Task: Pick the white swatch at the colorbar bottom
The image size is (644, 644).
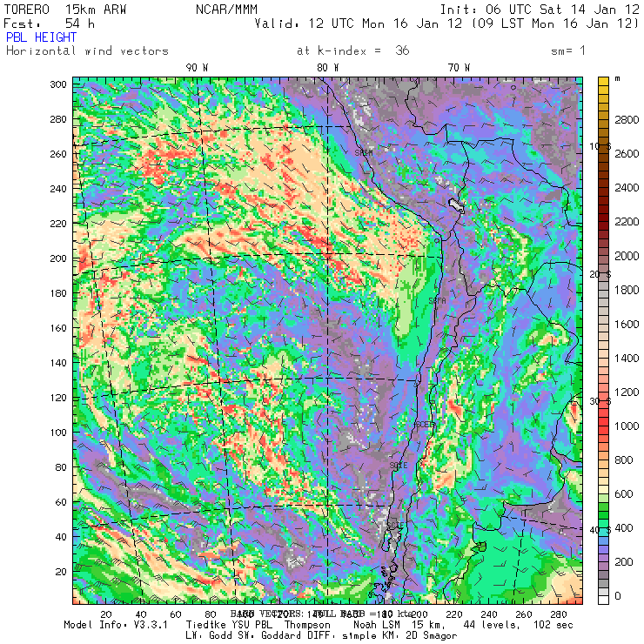Action: point(603,600)
